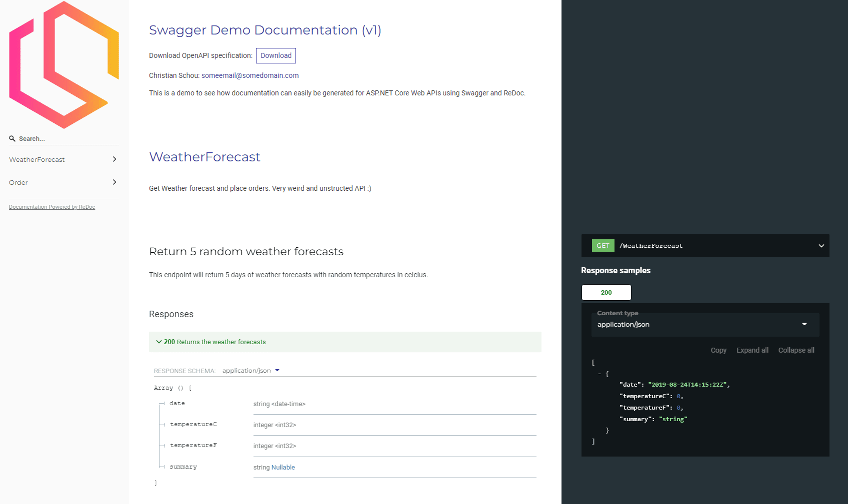Image resolution: width=848 pixels, height=504 pixels.
Task: Click the Nullable link on summary field
Action: [282, 467]
